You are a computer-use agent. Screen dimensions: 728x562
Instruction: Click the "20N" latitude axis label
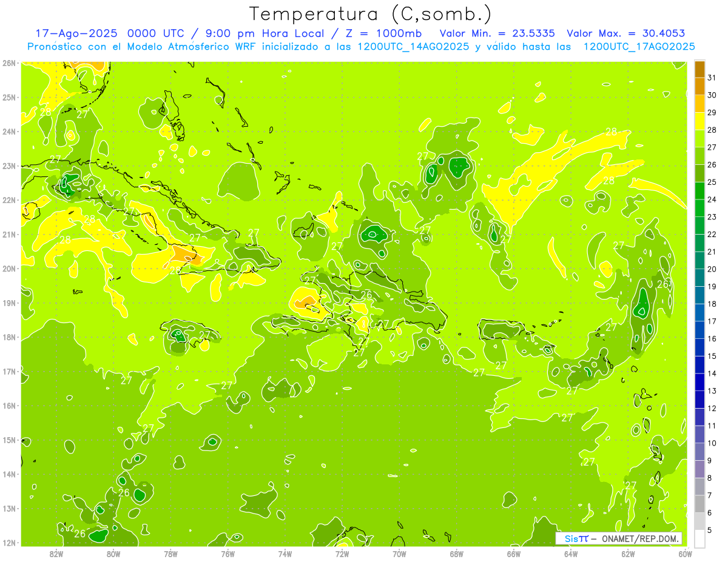tap(9, 269)
